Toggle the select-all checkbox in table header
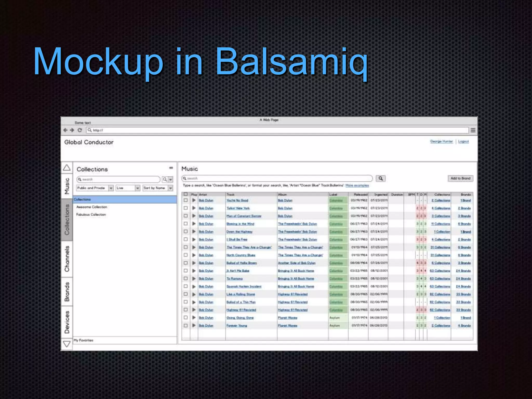 coord(186,194)
